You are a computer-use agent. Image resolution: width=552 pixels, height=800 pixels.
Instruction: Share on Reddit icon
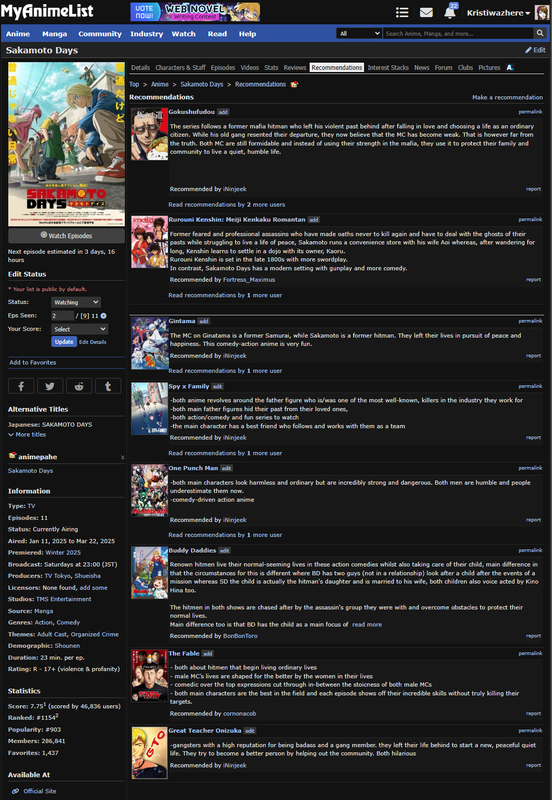click(x=79, y=386)
